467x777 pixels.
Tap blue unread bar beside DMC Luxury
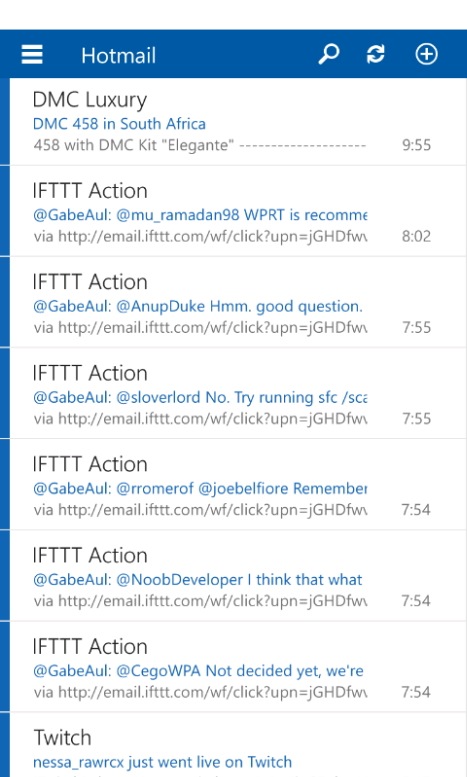click(x=4, y=121)
